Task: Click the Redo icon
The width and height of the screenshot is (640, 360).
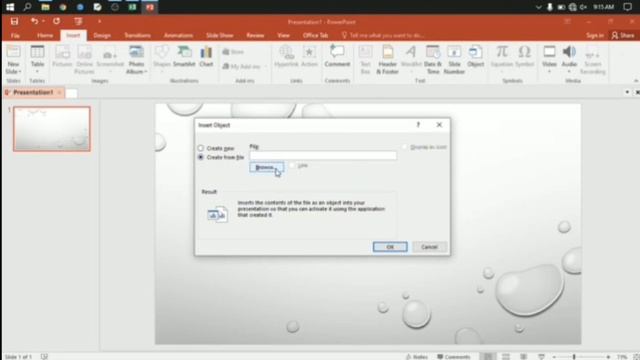Action: tap(56, 21)
